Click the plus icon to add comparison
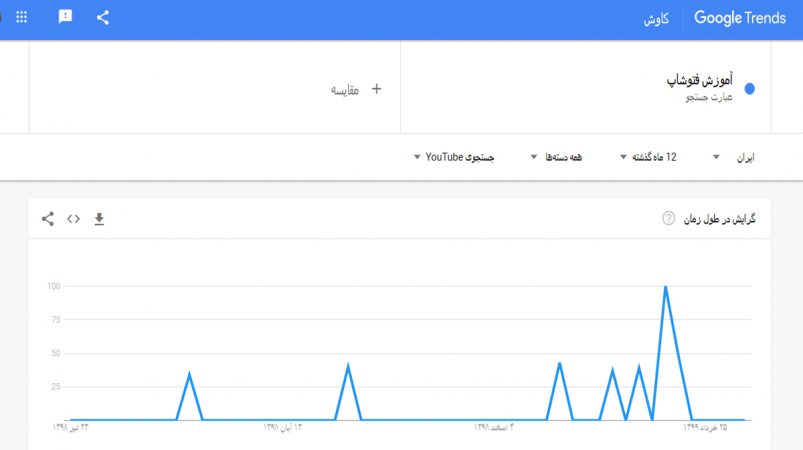 tap(376, 89)
